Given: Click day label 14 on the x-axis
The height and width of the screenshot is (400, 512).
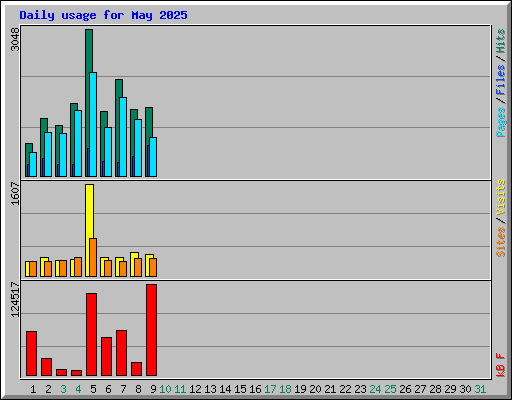Looking at the screenshot, I should click(x=225, y=389).
